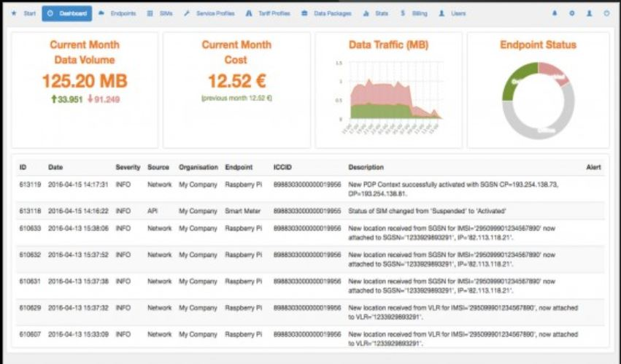
Task: Open the Endpoints section
Action: coord(117,13)
